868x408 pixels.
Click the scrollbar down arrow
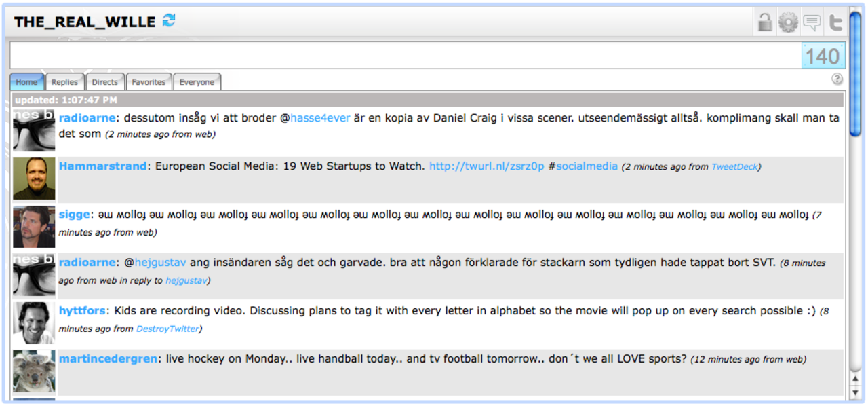856,392
